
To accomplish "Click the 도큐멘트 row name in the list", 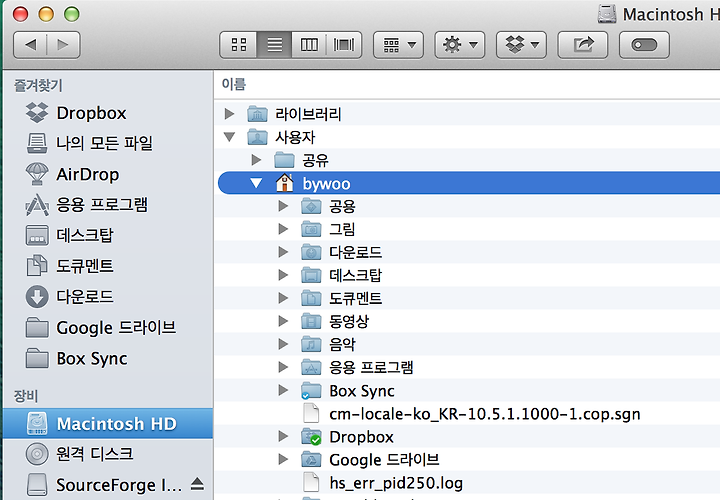I will (355, 298).
